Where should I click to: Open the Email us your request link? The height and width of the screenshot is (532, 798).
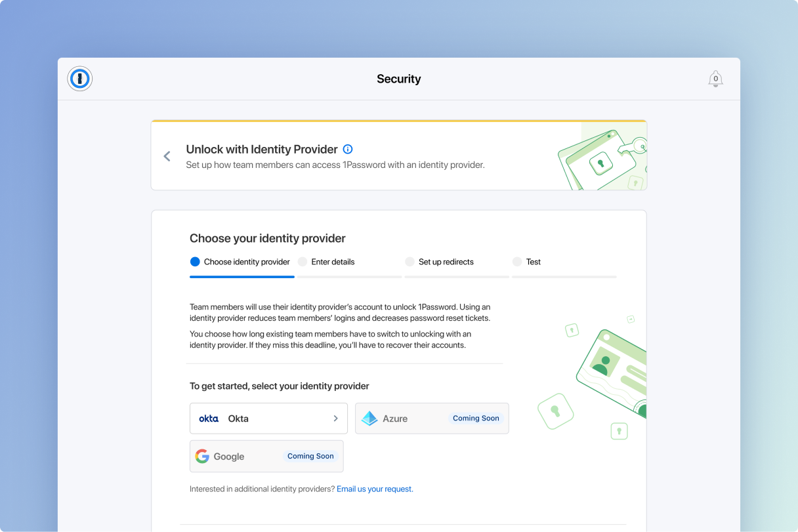[x=375, y=489]
